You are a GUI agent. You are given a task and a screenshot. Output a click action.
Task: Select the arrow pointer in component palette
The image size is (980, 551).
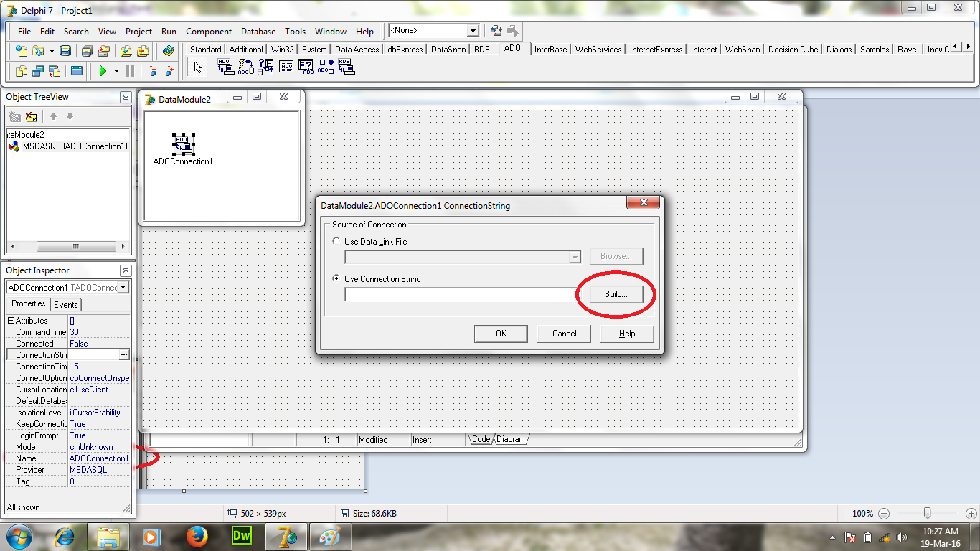tap(199, 67)
